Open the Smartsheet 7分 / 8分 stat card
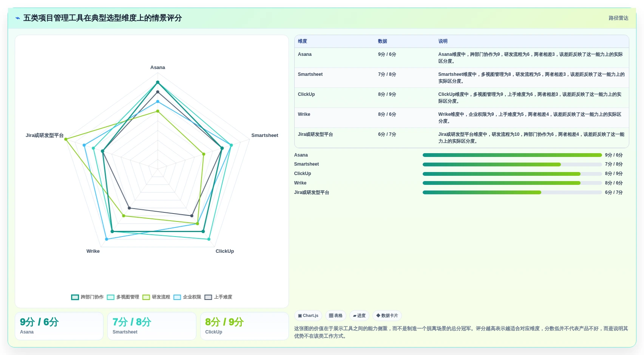The width and height of the screenshot is (644, 355). pyautogui.click(x=152, y=326)
